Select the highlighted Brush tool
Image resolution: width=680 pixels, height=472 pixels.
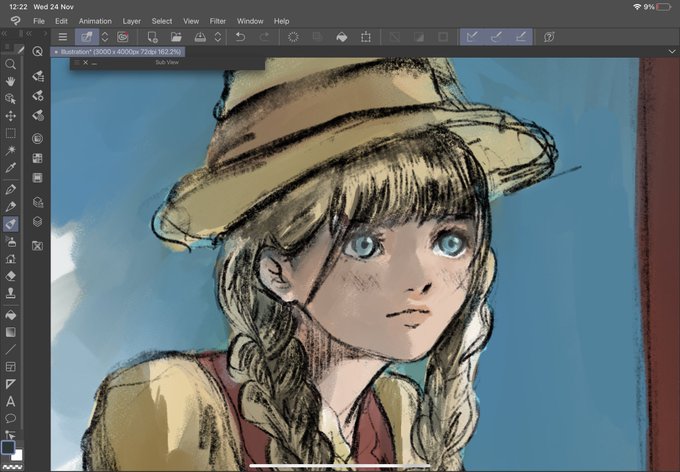point(10,224)
